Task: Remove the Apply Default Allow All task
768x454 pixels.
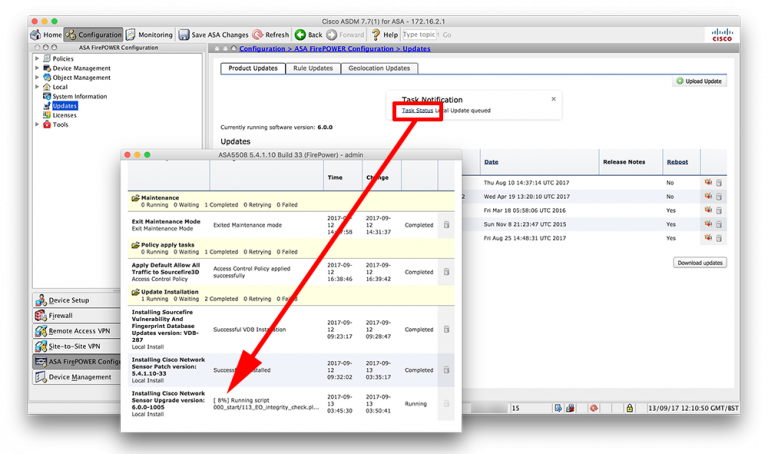Action: pos(446,272)
